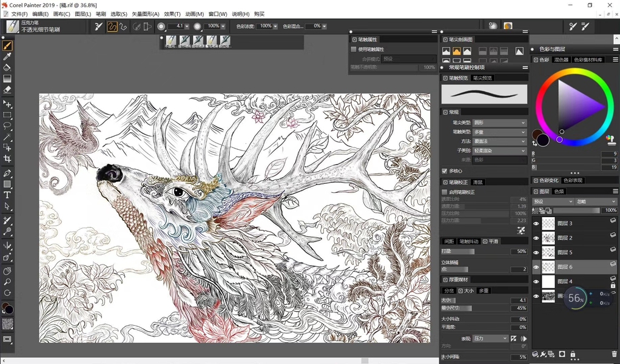Screen dimensions: 620x364
Task: Switch to the 笔触抖动 tab
Action: click(468, 241)
